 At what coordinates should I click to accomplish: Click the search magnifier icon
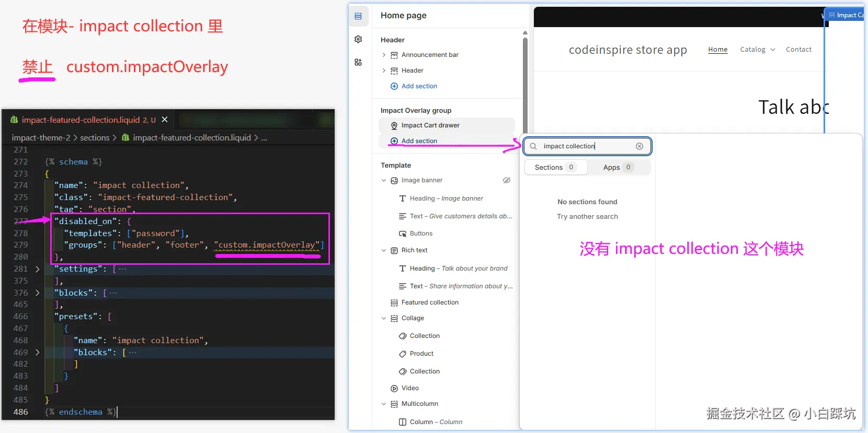click(533, 146)
